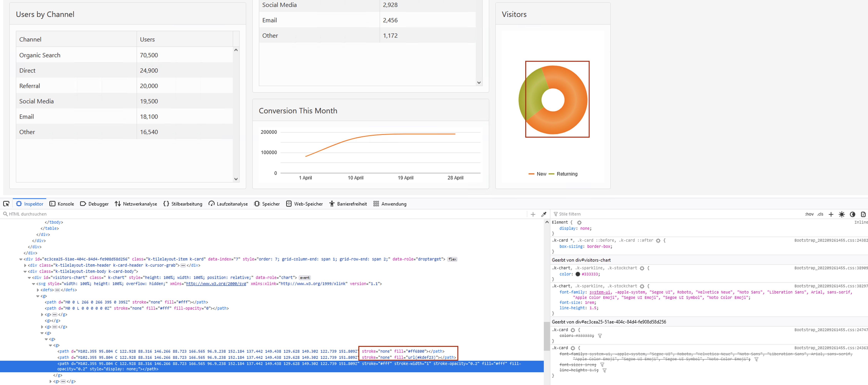868x385 pixels.
Task: Click the eyedropper color picker icon
Action: click(544, 214)
